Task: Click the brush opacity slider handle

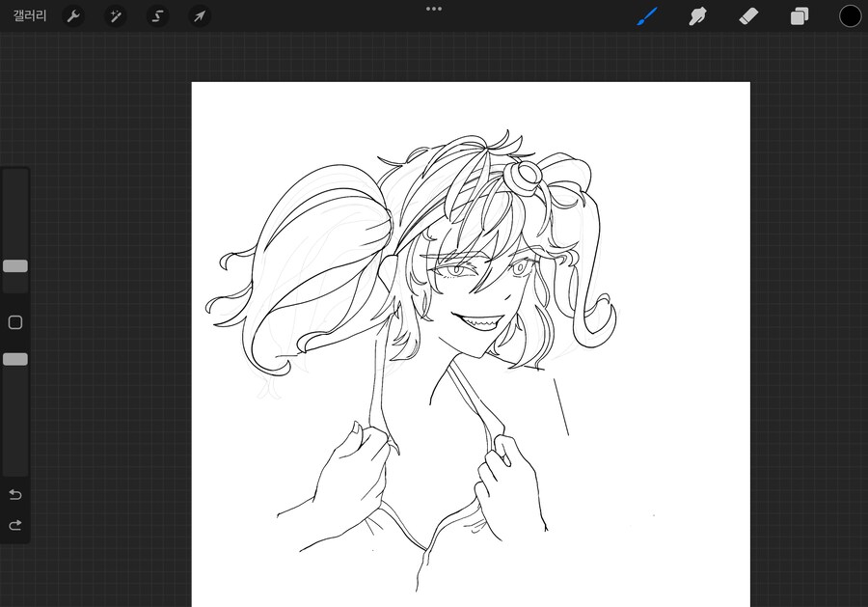Action: (x=15, y=359)
